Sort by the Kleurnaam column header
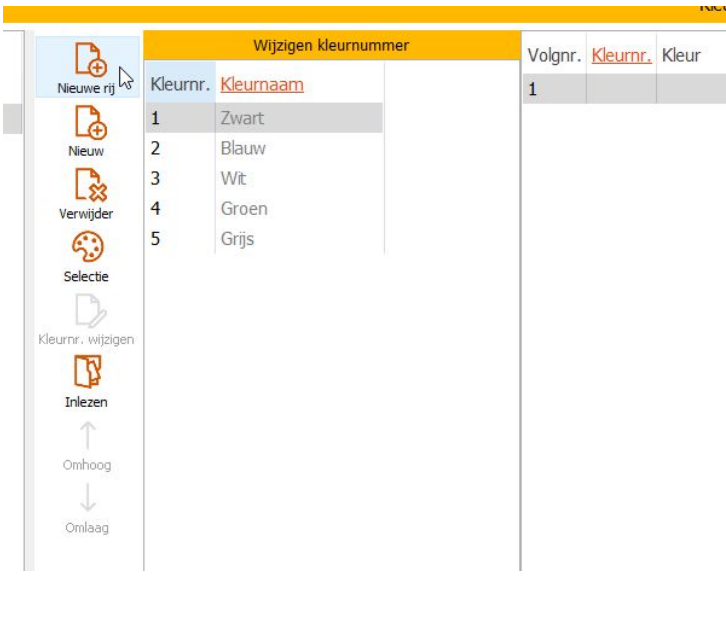 coord(262,86)
